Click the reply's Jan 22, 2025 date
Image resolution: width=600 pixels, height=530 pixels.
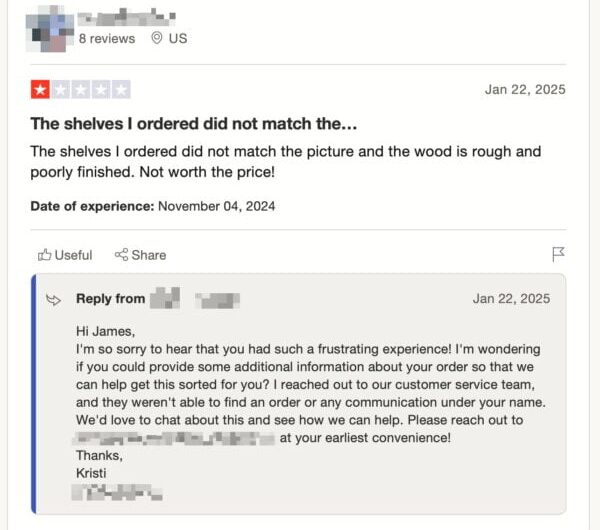pos(511,299)
